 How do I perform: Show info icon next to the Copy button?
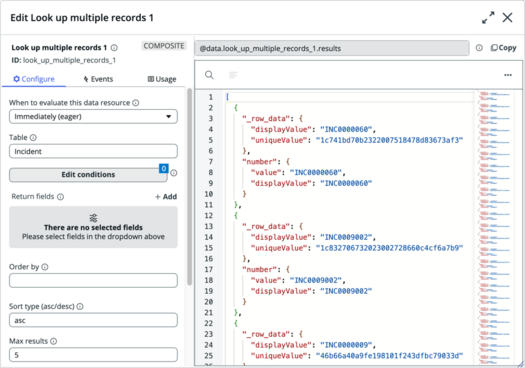(479, 48)
